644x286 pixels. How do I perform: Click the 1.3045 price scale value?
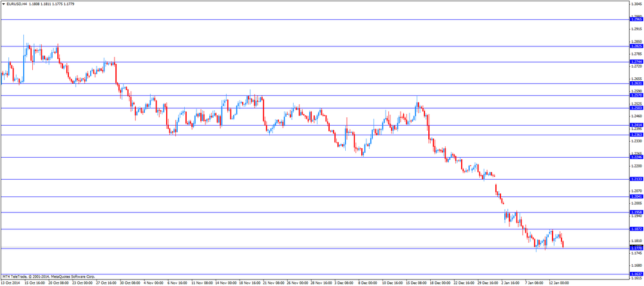637,3
